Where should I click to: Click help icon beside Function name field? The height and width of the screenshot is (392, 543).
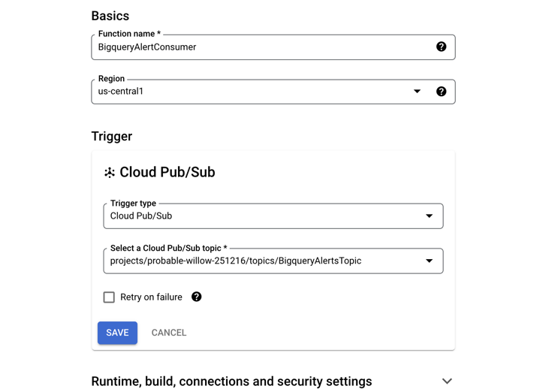click(441, 47)
